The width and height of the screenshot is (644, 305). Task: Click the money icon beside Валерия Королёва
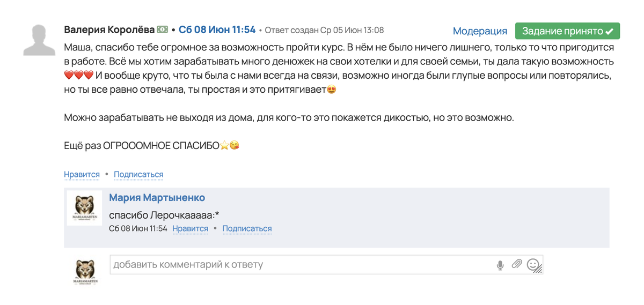tap(163, 30)
